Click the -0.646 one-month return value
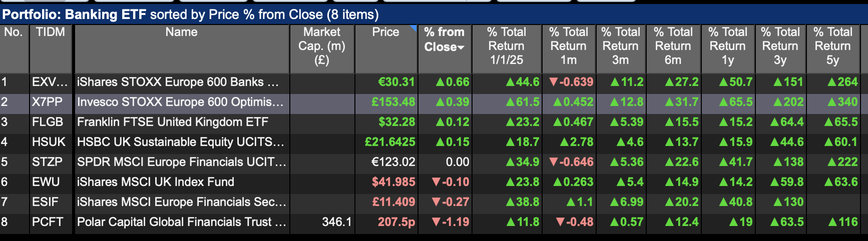868x241 pixels. tap(571, 162)
